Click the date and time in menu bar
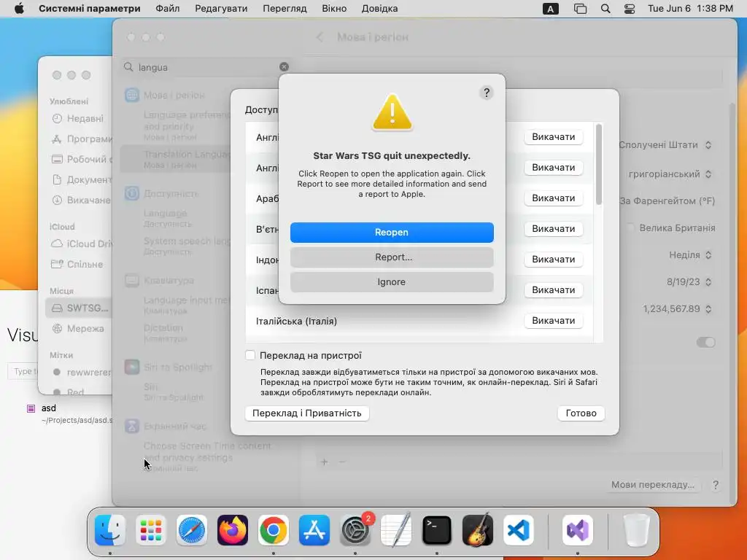This screenshot has height=560, width=747. pyautogui.click(x=690, y=9)
